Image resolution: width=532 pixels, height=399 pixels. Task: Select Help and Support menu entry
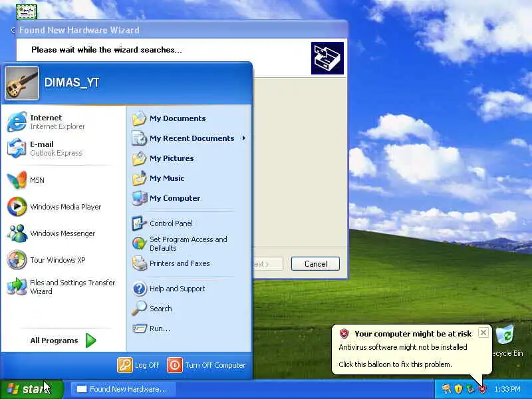point(190,289)
